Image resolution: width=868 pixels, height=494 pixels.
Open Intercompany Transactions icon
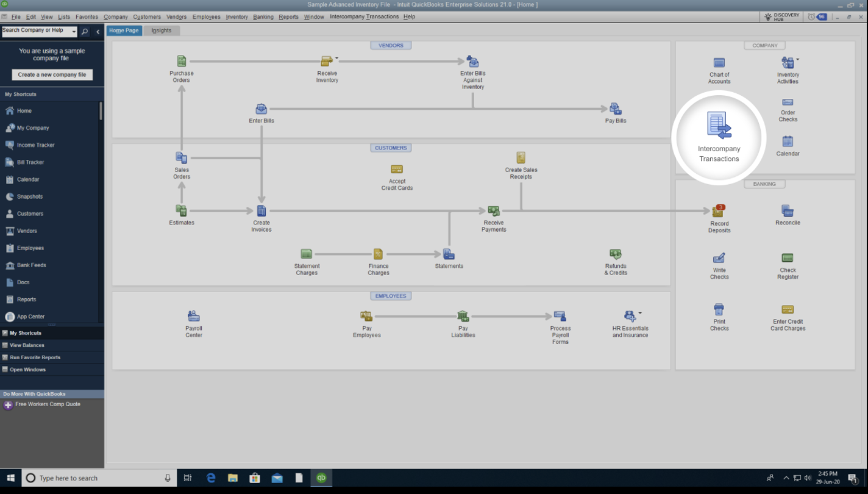[x=719, y=125]
